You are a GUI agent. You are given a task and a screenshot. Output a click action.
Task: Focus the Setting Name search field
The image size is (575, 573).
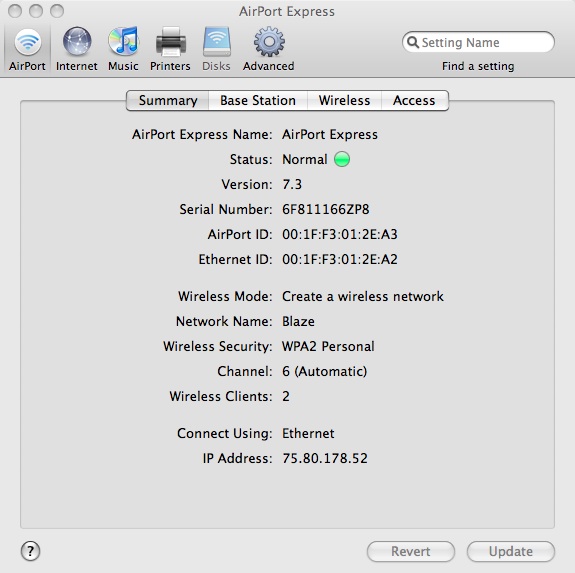click(478, 42)
